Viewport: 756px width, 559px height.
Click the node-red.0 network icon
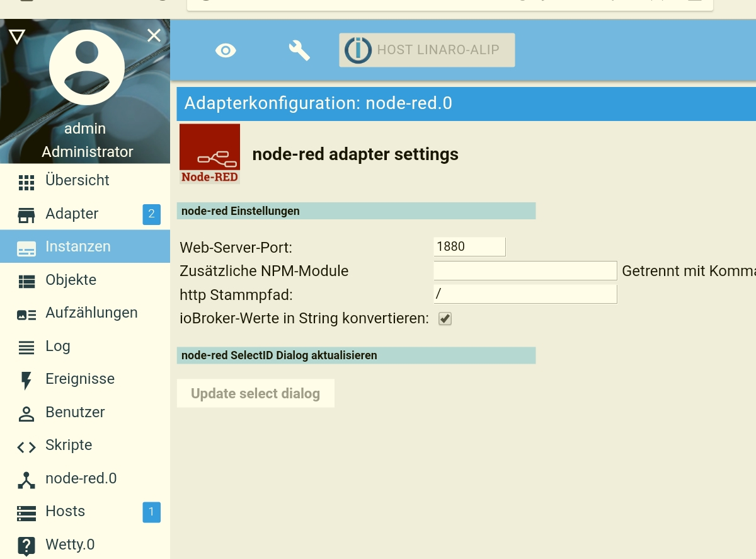tap(26, 480)
